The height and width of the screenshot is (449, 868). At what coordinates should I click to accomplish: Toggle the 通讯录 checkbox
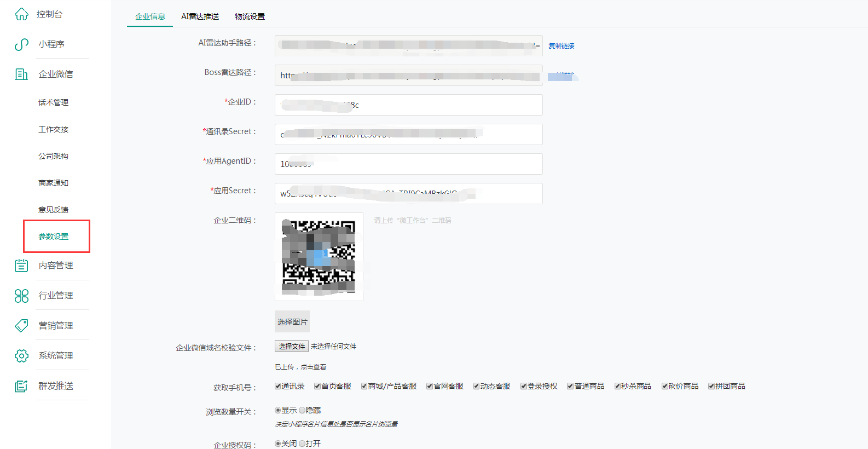[278, 386]
